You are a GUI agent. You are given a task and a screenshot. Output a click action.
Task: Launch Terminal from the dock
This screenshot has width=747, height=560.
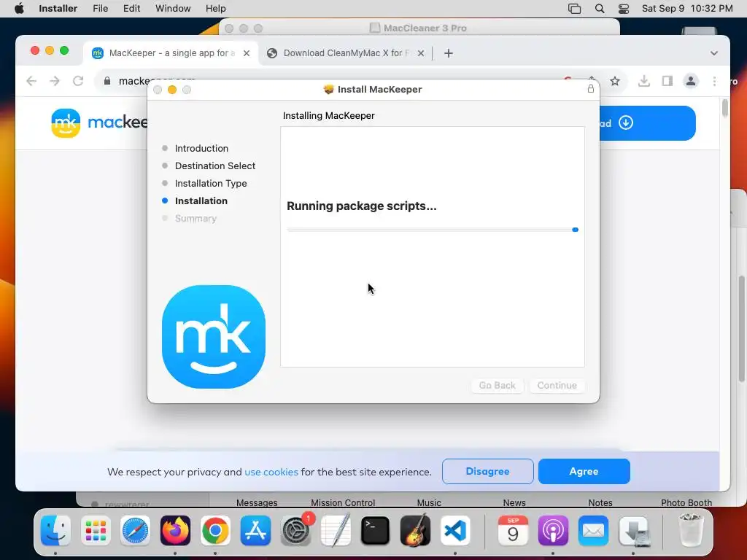tap(376, 531)
